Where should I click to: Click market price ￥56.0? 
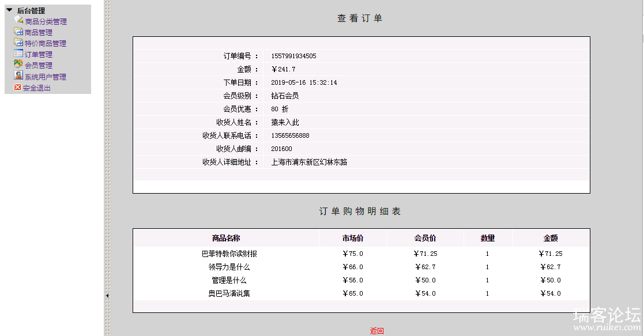click(x=353, y=280)
